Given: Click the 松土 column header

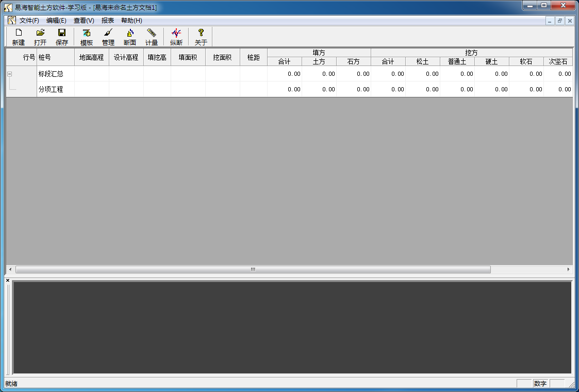Looking at the screenshot, I should point(422,62).
